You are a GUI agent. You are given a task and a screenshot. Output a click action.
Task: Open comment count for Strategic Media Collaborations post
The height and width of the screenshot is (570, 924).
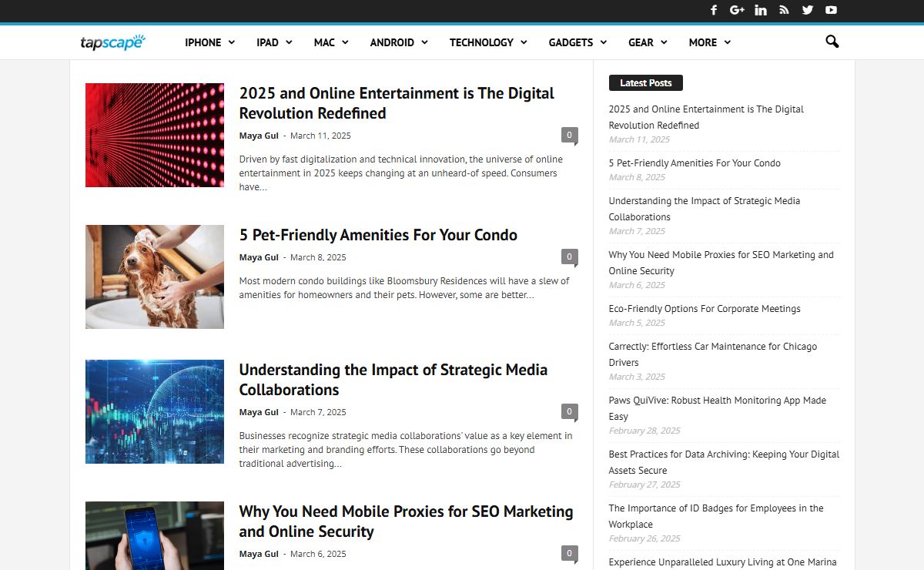tap(569, 412)
